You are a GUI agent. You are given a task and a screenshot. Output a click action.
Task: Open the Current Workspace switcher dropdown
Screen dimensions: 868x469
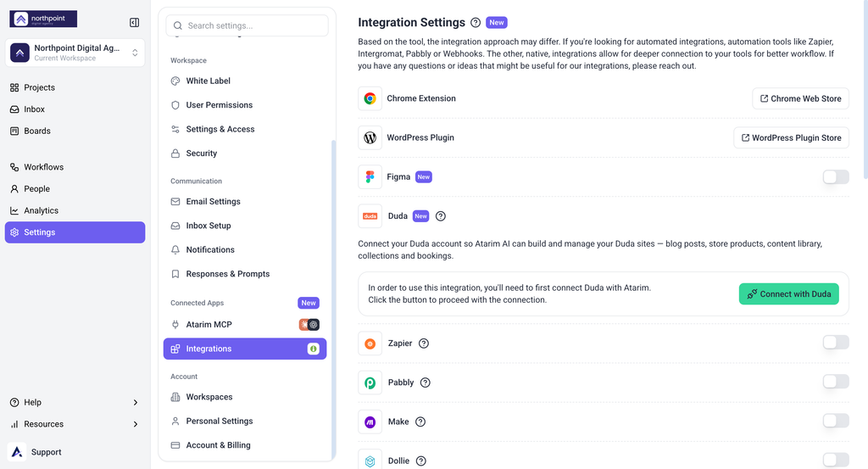75,53
